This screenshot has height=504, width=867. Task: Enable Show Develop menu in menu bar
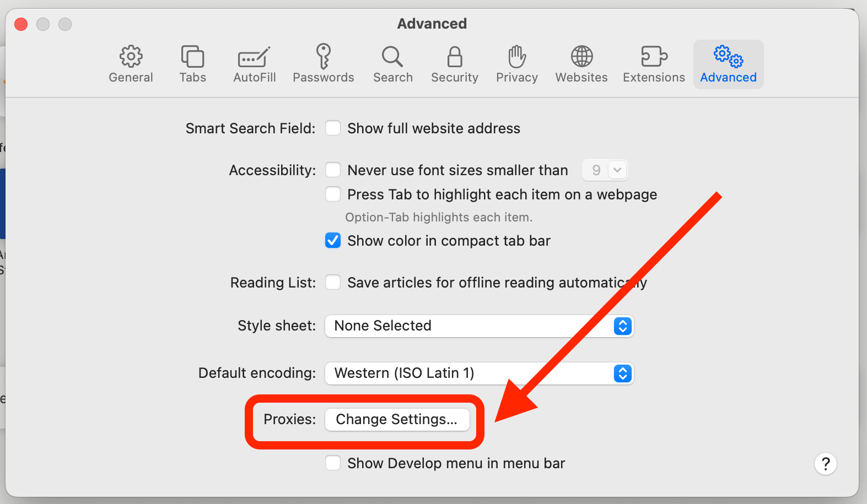pos(333,463)
